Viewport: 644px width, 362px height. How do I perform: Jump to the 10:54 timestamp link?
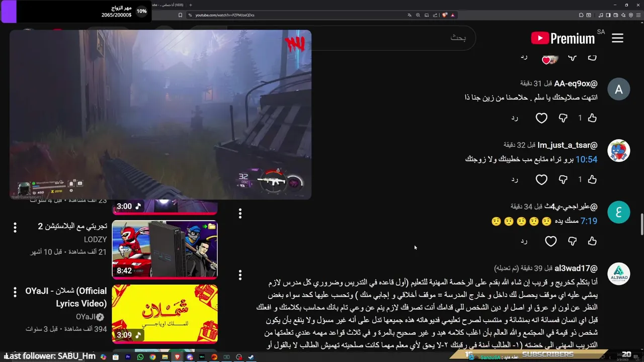(586, 159)
